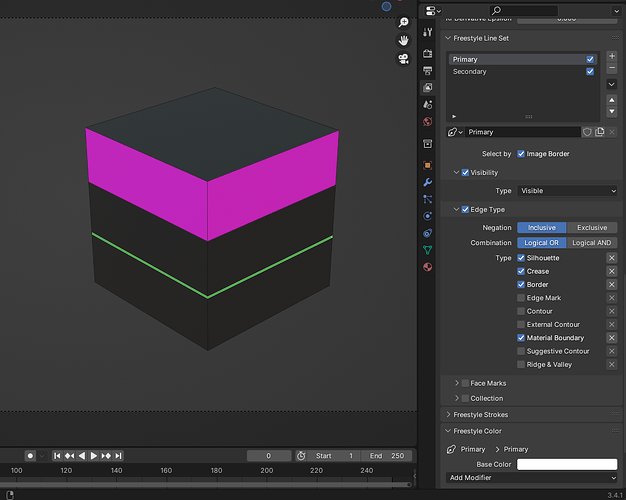This screenshot has width=626, height=500.
Task: Open the Visibility Type dropdown
Action: coord(567,191)
